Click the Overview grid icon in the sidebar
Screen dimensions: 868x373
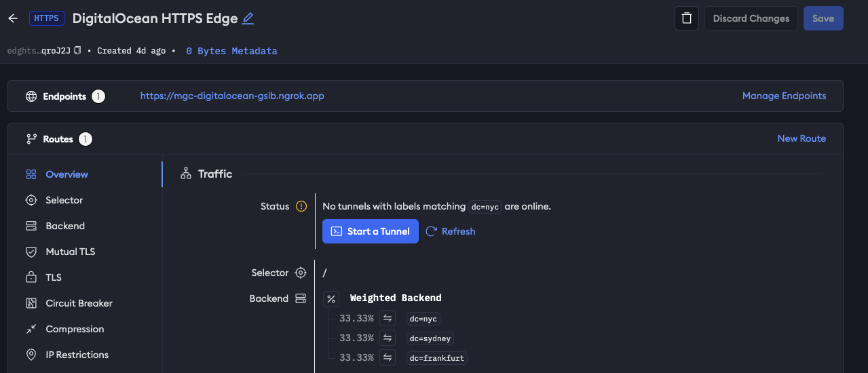[31, 174]
